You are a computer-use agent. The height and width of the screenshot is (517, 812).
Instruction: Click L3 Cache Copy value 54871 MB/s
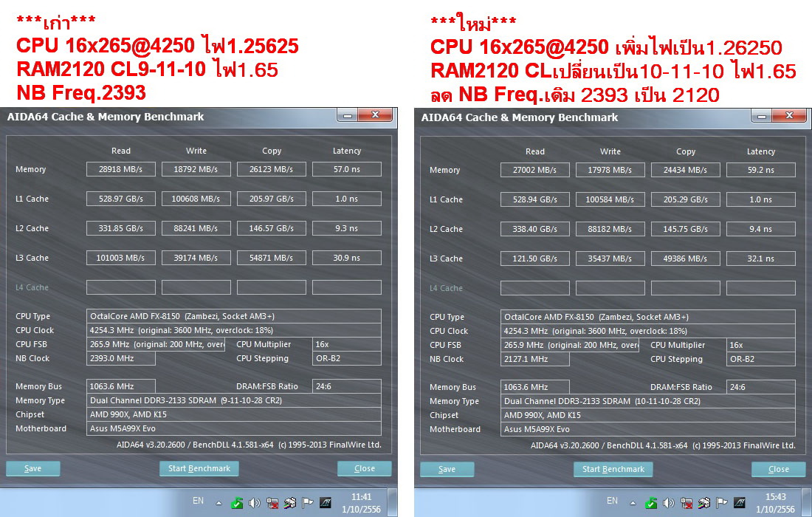[x=272, y=258]
